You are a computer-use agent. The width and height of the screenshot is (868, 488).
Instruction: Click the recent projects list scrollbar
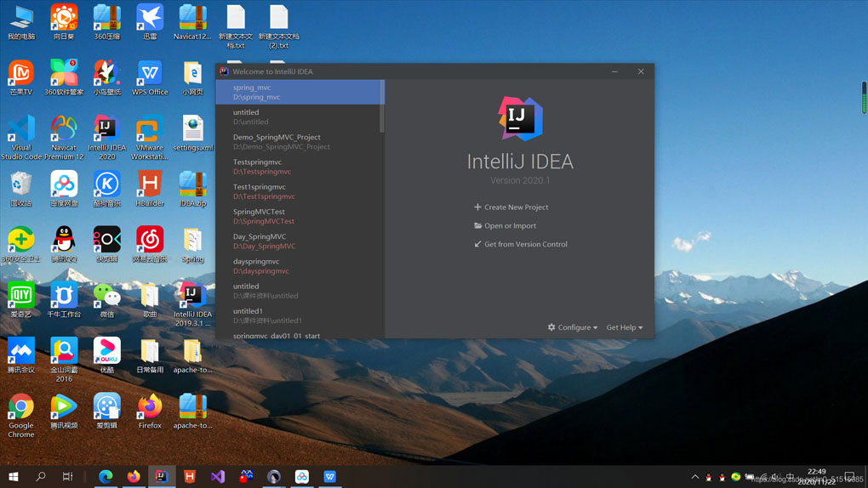pos(382,106)
